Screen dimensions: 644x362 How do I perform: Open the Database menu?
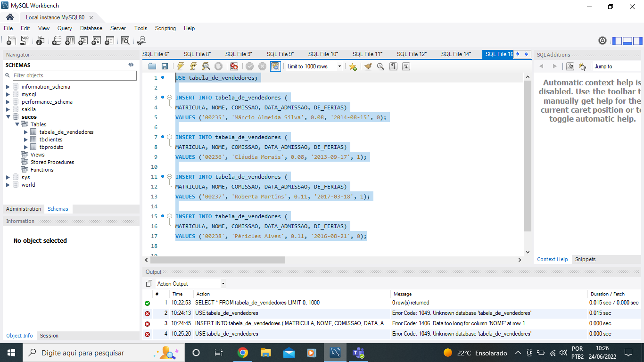(91, 28)
